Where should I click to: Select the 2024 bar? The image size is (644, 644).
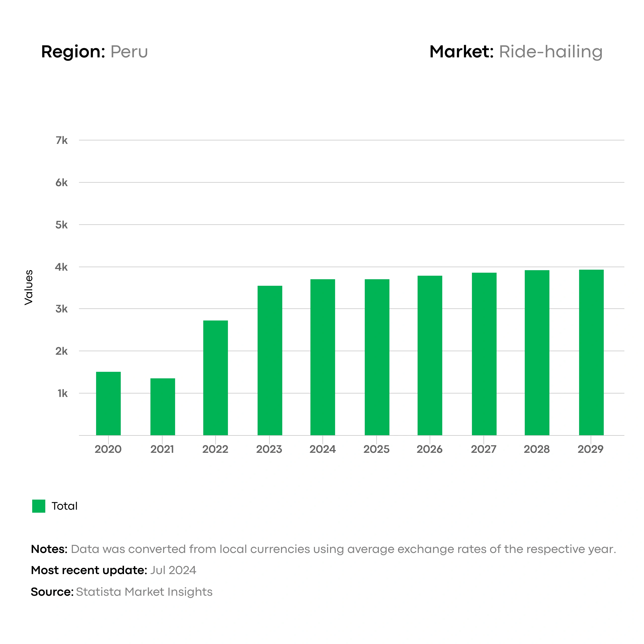click(x=323, y=357)
